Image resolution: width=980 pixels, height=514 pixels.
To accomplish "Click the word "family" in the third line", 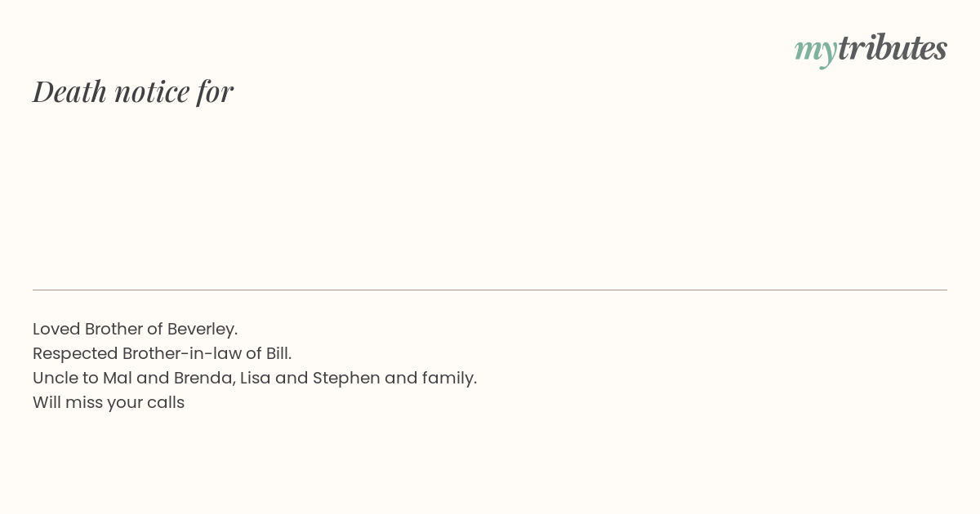I will (x=449, y=379).
